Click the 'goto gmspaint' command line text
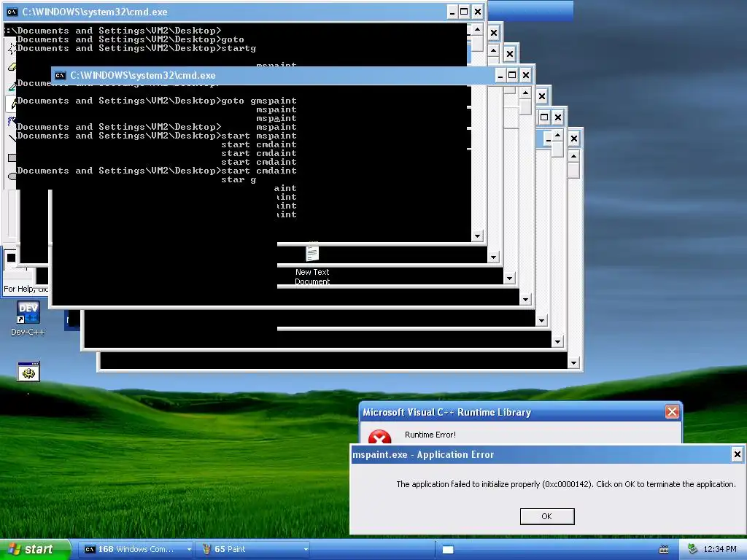Image resolution: width=747 pixels, height=560 pixels. pos(259,101)
